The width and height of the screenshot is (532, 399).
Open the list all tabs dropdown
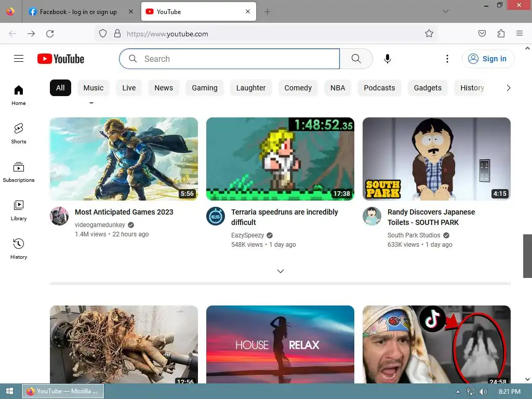[446, 11]
